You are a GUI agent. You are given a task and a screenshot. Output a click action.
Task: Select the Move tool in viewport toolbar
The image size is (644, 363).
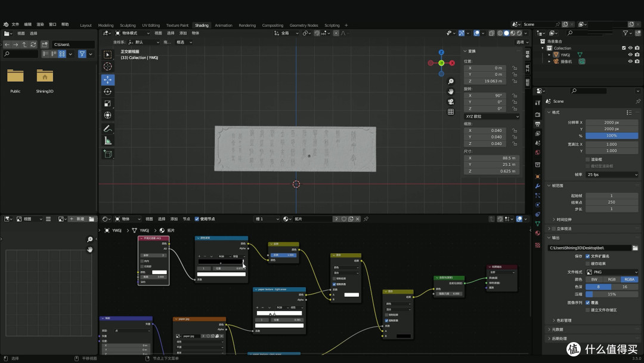[x=107, y=80]
